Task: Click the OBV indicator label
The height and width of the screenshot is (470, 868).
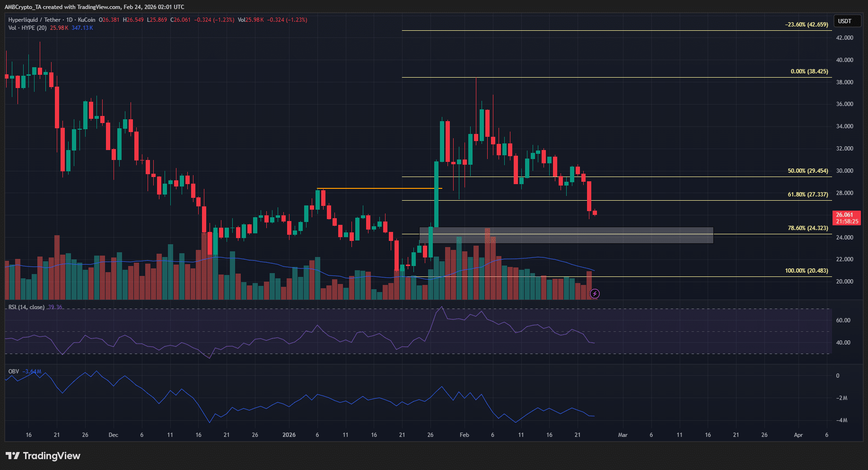Action: pyautogui.click(x=14, y=372)
